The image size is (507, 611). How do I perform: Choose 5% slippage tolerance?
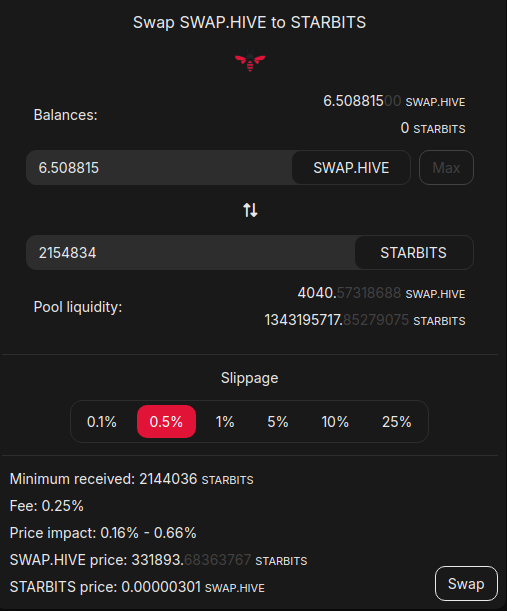click(277, 422)
